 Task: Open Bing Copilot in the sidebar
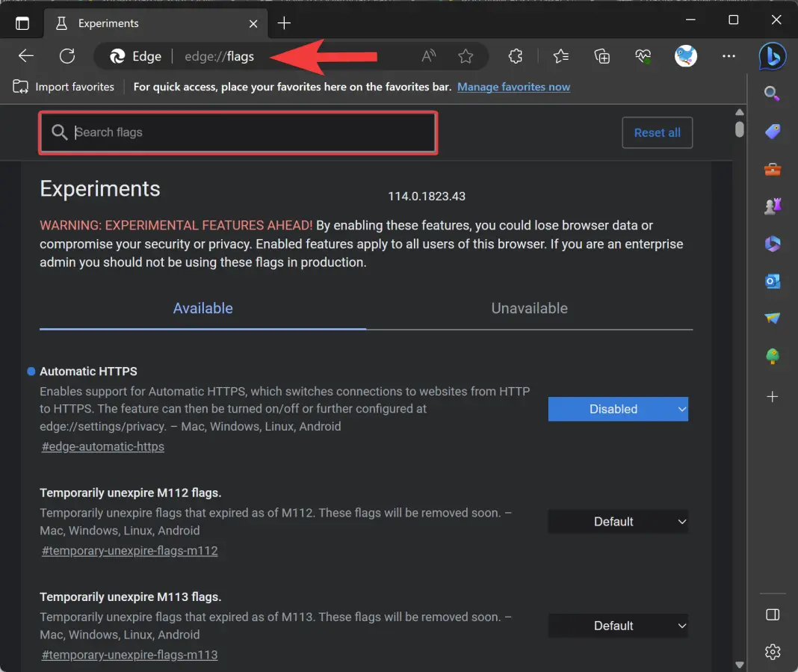pos(773,56)
